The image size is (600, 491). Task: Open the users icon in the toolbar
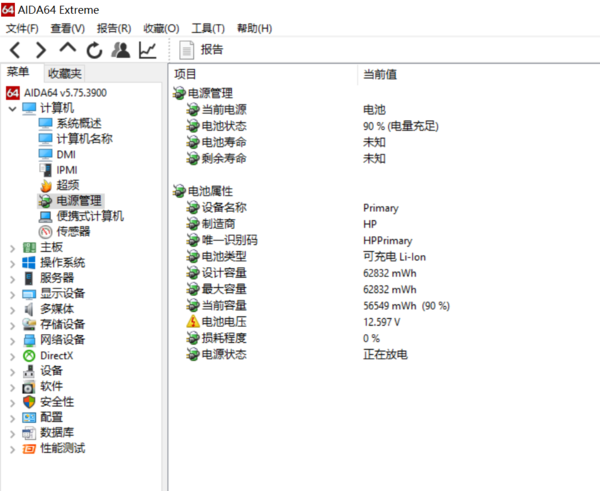[121, 50]
